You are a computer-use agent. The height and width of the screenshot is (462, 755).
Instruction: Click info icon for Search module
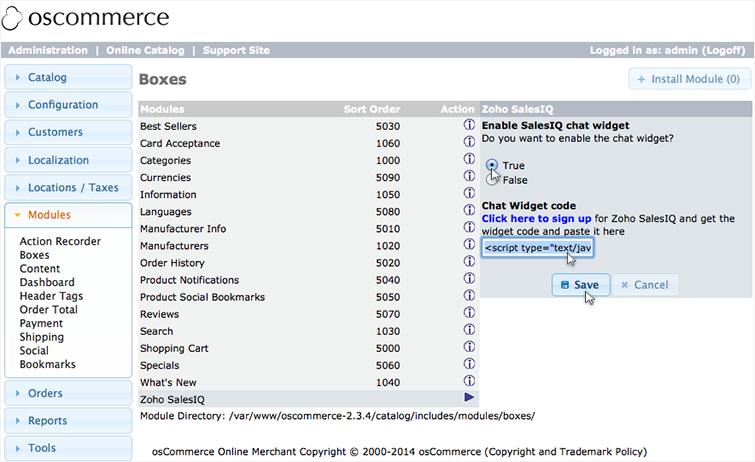(x=469, y=330)
